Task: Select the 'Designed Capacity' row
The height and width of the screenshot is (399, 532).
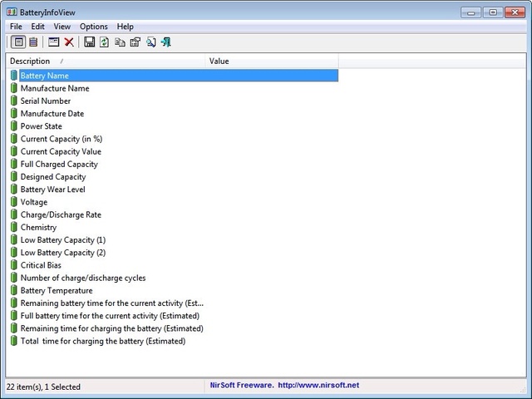Action: [174, 176]
